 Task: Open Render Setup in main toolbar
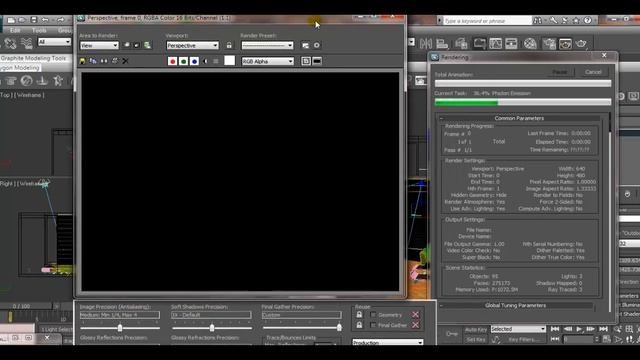(549, 43)
